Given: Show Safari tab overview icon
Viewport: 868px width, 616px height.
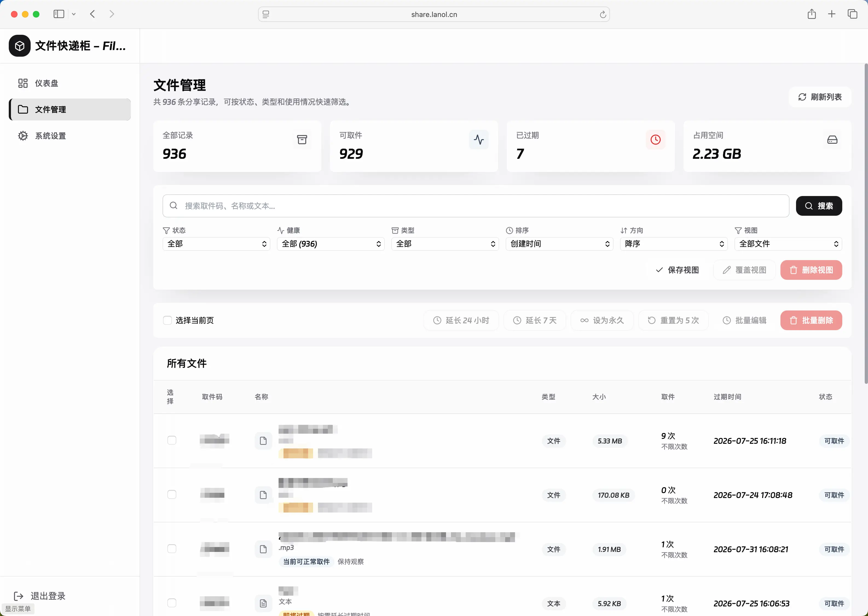Looking at the screenshot, I should point(852,14).
